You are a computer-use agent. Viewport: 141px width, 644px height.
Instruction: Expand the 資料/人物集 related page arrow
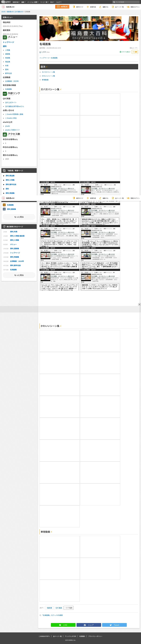(x=4, y=180)
